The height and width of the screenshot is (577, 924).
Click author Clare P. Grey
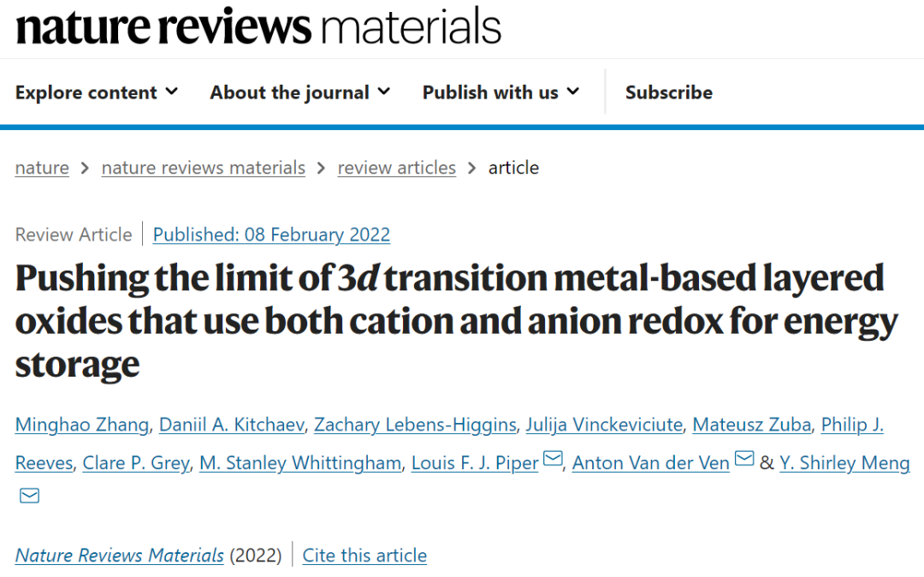coord(136,462)
